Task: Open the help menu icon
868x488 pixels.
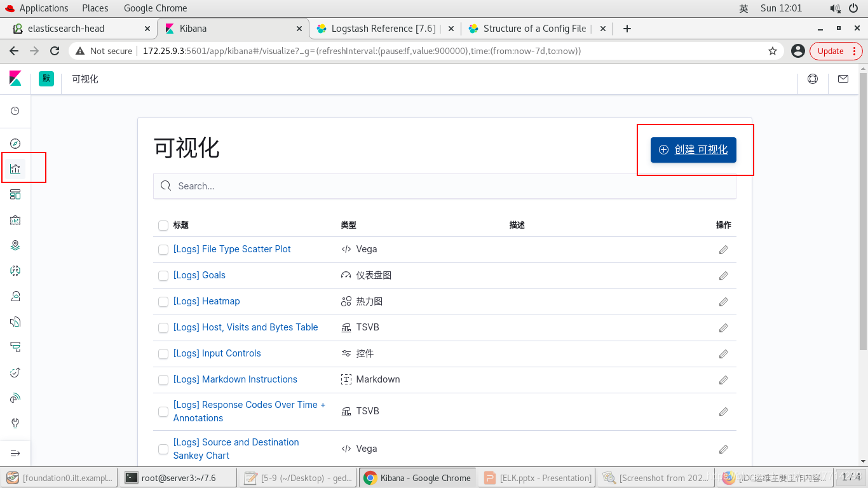Action: click(x=813, y=79)
